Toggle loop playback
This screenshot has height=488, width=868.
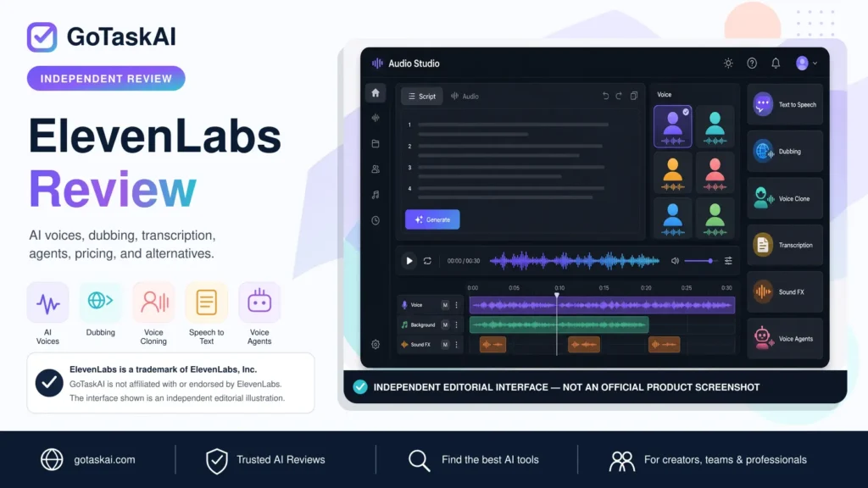[x=427, y=261]
